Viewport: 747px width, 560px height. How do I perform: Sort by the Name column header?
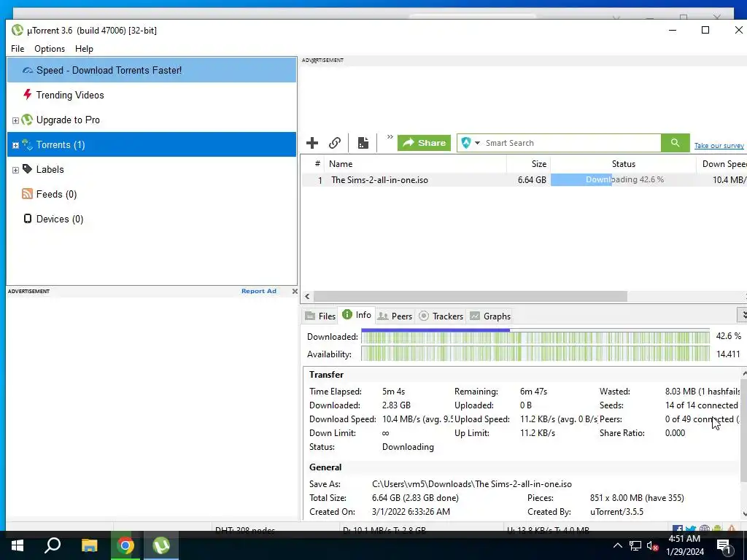pyautogui.click(x=415, y=164)
